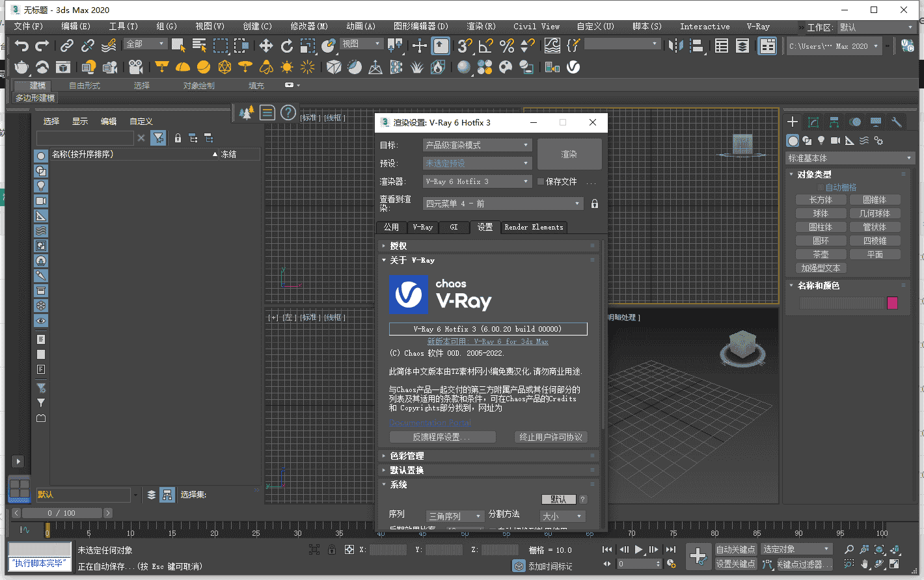
Task: Open the 产品级渲染模式 target dropdown
Action: pos(477,144)
